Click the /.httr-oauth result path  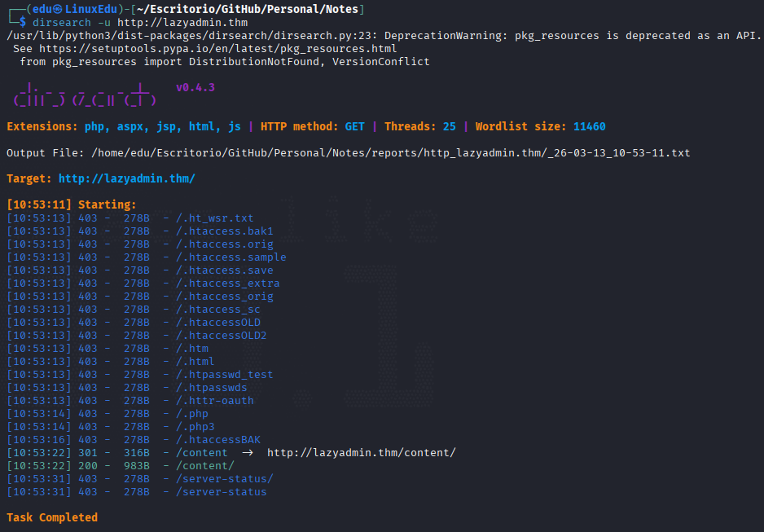pyautogui.click(x=215, y=401)
